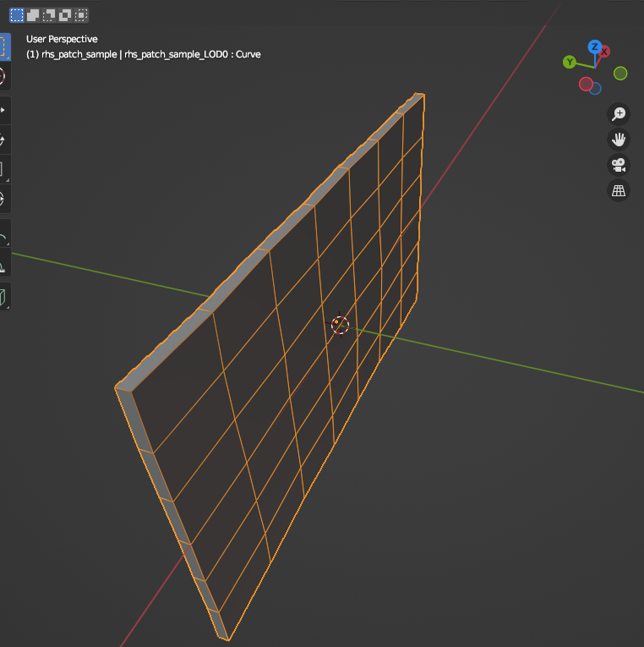This screenshot has height=647, width=644.
Task: Toggle perspective/orthographic grid button
Action: [619, 189]
